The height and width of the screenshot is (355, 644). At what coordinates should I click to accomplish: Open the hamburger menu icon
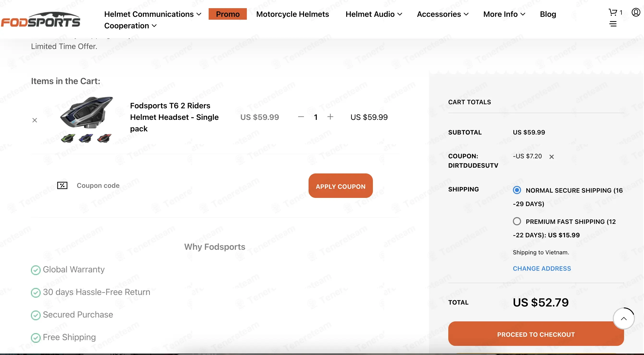613,24
